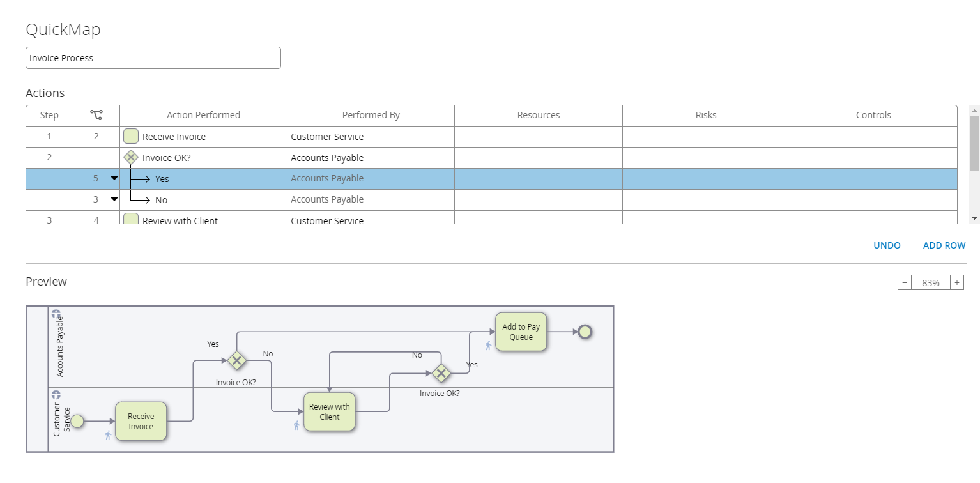
Task: Click the Customer Service lane icon
Action: click(x=56, y=395)
